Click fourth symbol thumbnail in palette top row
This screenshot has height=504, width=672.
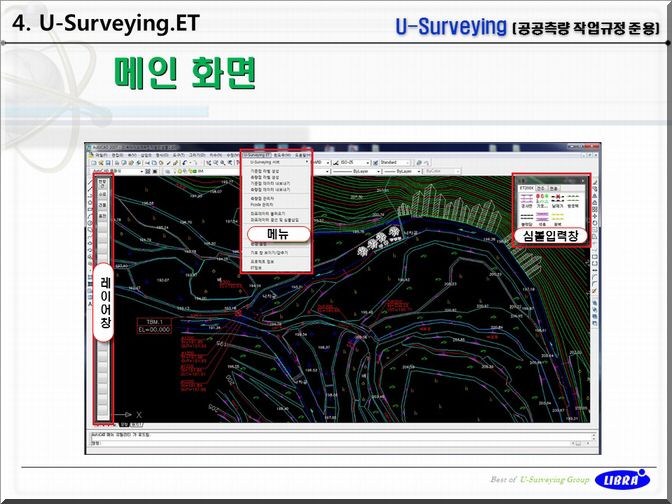(x=573, y=198)
